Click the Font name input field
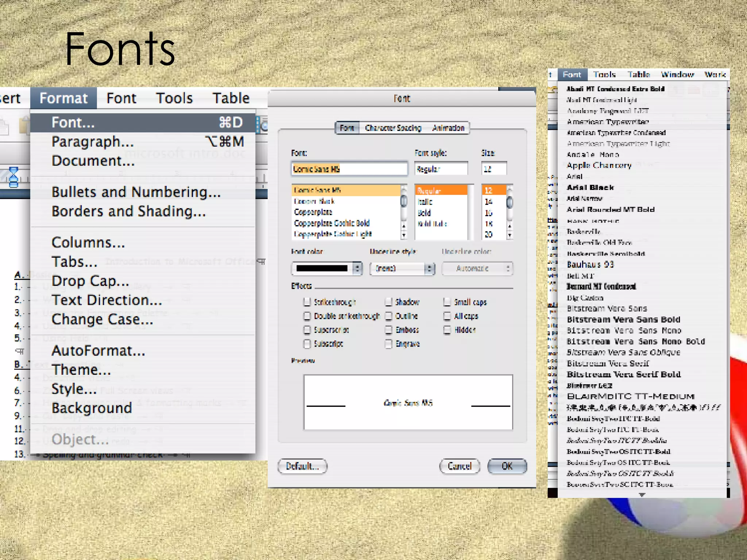Image resolution: width=747 pixels, height=560 pixels. pyautogui.click(x=349, y=169)
